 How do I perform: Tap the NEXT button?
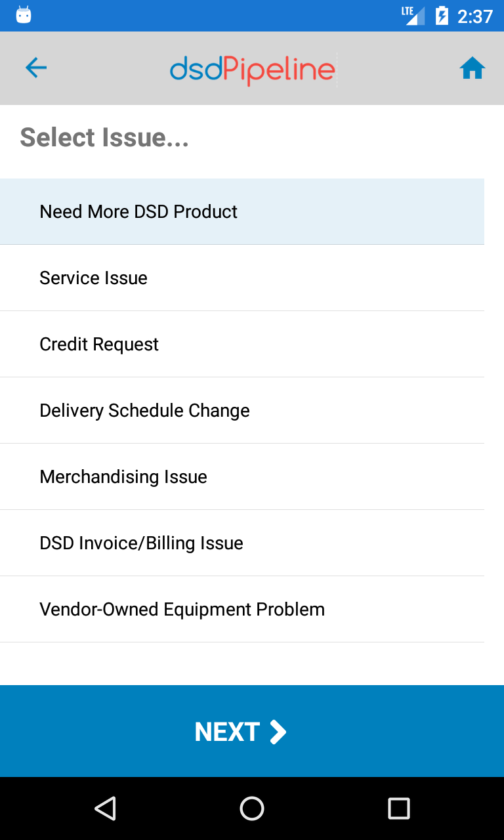click(252, 731)
